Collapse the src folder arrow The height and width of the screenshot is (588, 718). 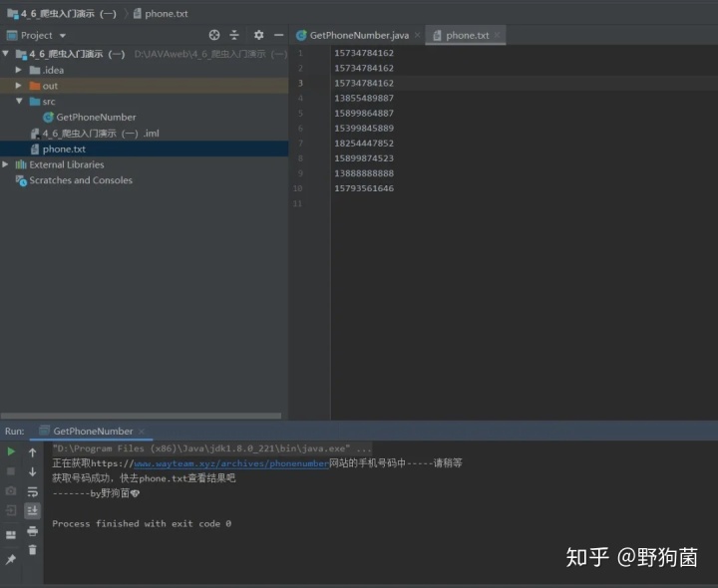tap(19, 101)
